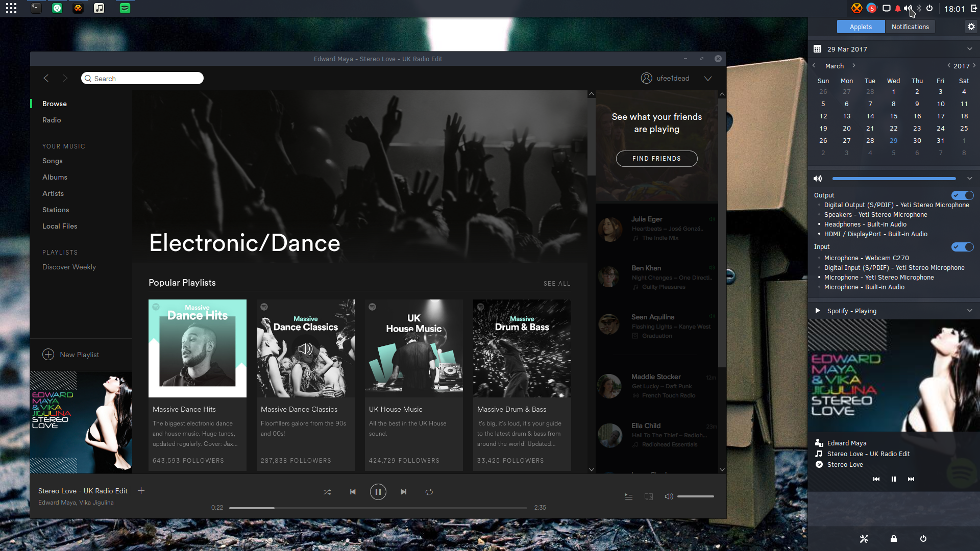Click See All for Popular Playlists
Screen dimensions: 980x551
[x=557, y=284]
